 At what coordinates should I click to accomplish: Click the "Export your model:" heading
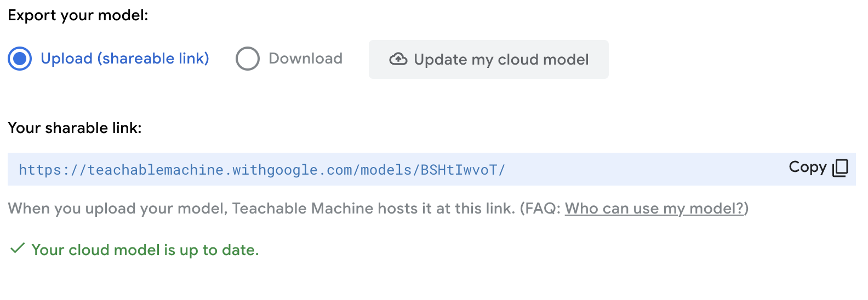click(x=78, y=15)
